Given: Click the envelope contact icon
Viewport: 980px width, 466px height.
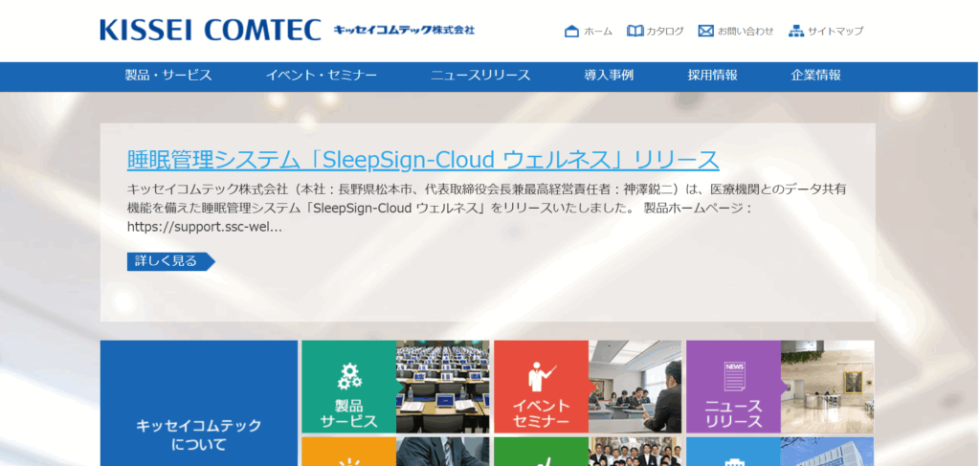Looking at the screenshot, I should pos(706,31).
